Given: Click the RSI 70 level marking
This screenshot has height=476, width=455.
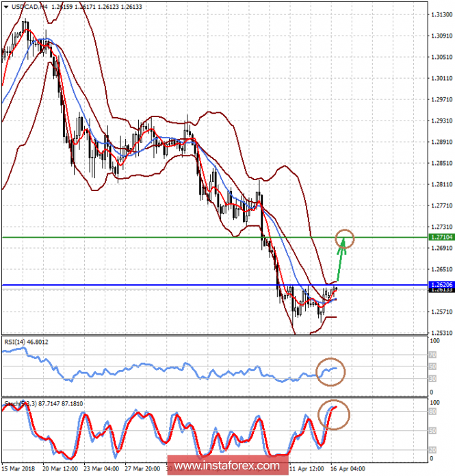Looking at the screenshot, I should pyautogui.click(x=432, y=355).
